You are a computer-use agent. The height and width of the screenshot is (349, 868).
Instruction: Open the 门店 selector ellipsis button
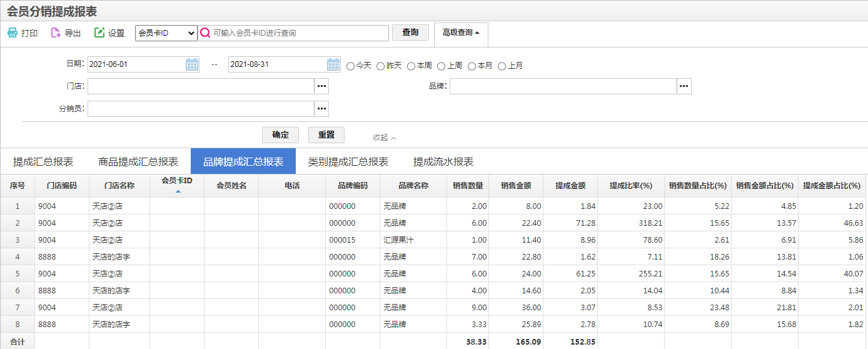coord(321,86)
